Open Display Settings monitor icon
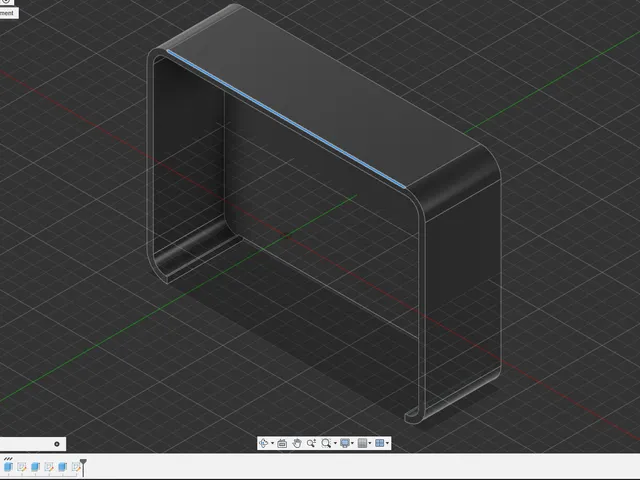Viewport: 640px width, 480px height. [345, 443]
